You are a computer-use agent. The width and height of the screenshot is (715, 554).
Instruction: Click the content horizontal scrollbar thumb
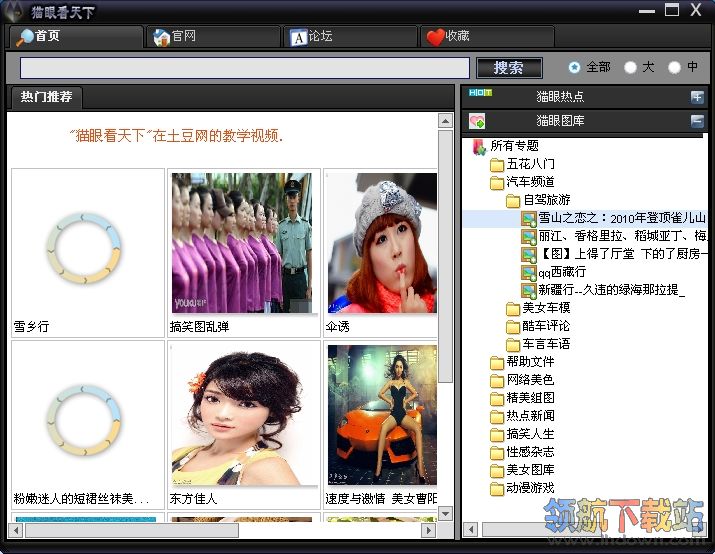[x=132, y=530]
